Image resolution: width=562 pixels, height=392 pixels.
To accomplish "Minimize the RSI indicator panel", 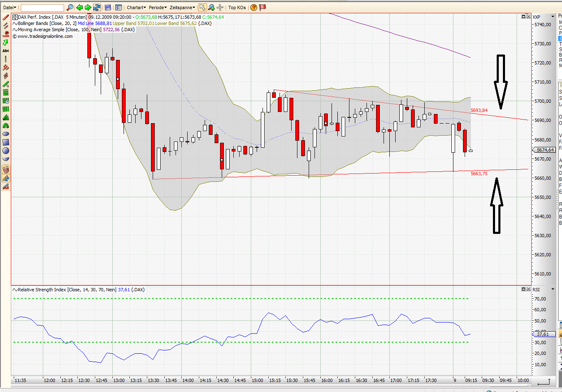I will pos(523,289).
